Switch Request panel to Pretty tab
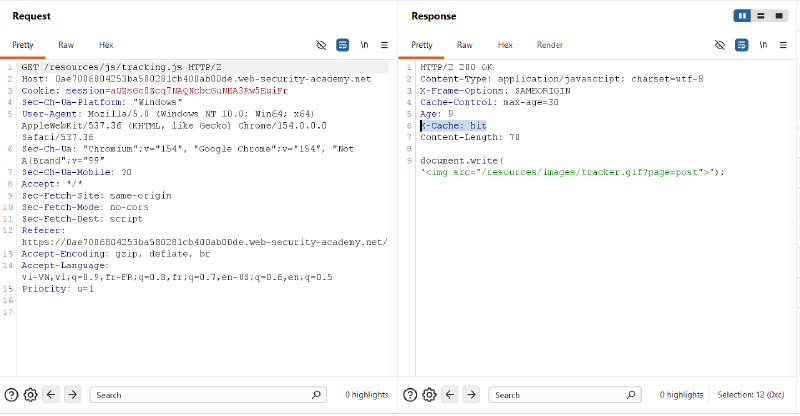This screenshot has width=800, height=416. [23, 45]
